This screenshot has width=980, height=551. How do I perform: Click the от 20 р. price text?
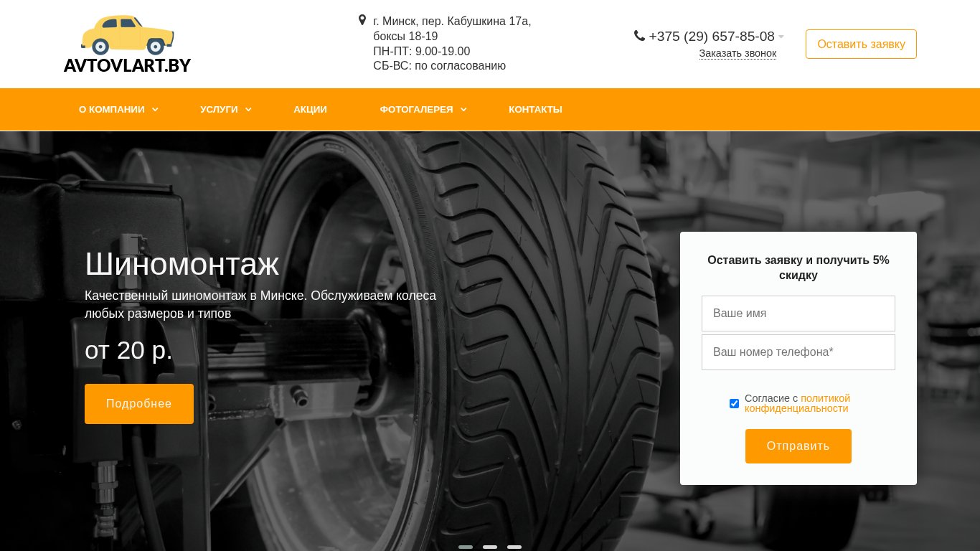tap(128, 350)
